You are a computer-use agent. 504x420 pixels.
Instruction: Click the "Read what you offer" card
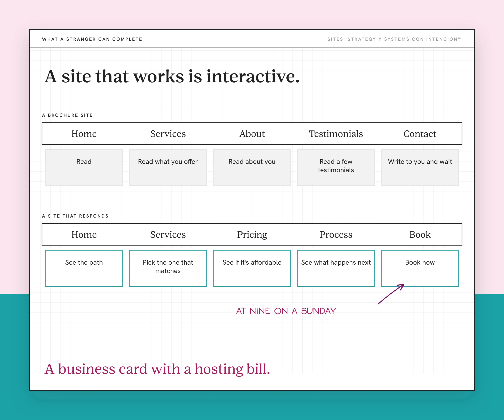168,168
